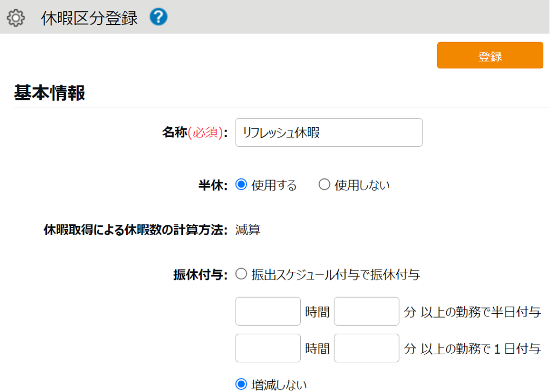This screenshot has height=392, width=552.
Task: Open help via the blue question mark icon
Action: coord(158,17)
